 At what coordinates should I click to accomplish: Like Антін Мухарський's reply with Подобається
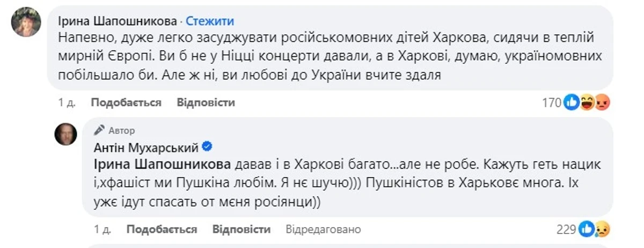pyautogui.click(x=162, y=230)
